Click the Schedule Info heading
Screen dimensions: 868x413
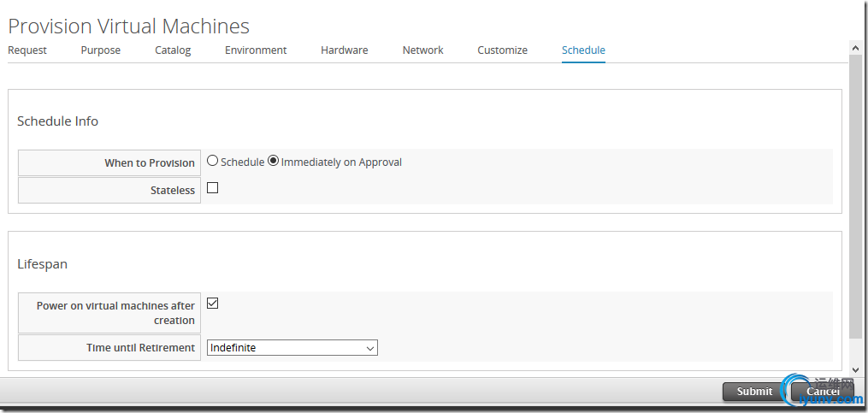tap(57, 121)
